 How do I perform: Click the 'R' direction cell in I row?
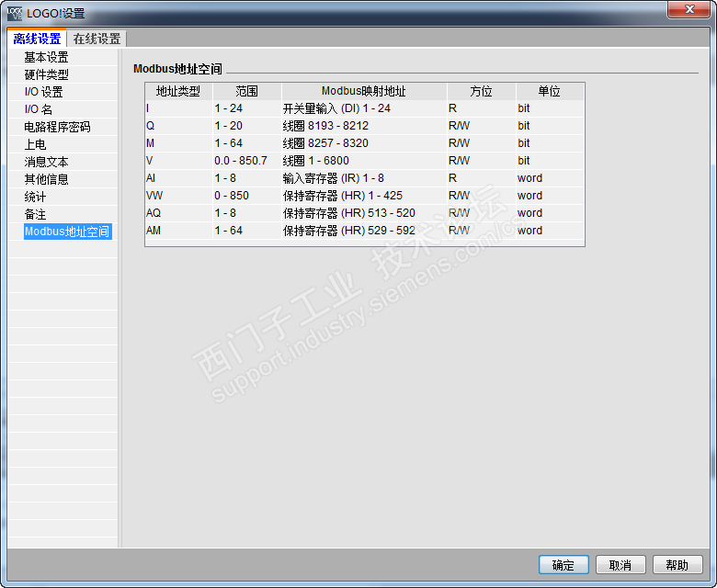481,108
